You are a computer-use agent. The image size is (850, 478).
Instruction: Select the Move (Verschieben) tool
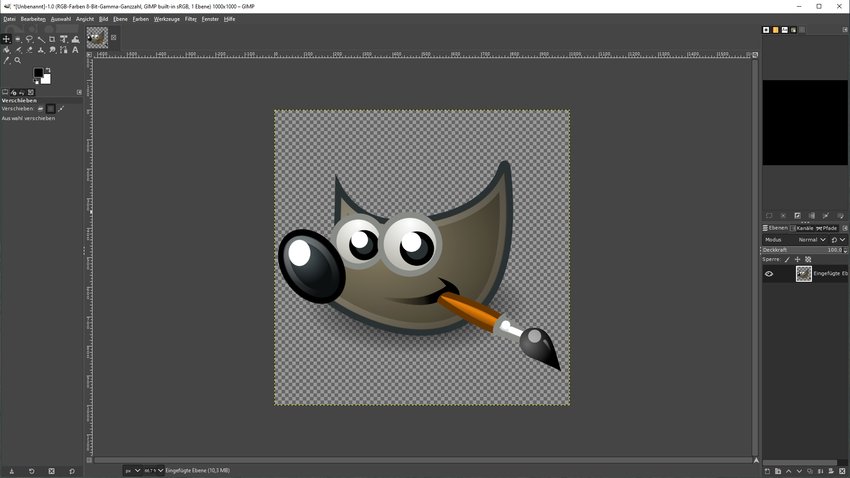[6, 39]
